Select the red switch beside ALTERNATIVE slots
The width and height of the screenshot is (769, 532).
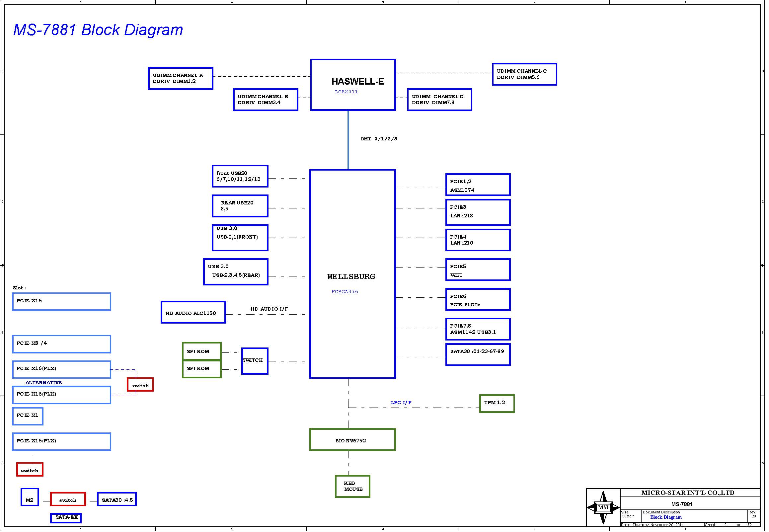click(x=140, y=384)
